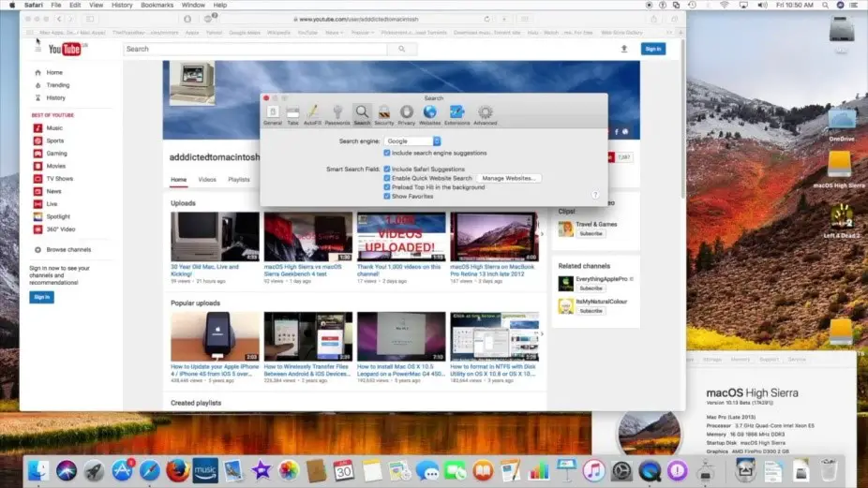Toggle Preload Top Hit in the background
Screen dimensions: 868x488
point(387,187)
